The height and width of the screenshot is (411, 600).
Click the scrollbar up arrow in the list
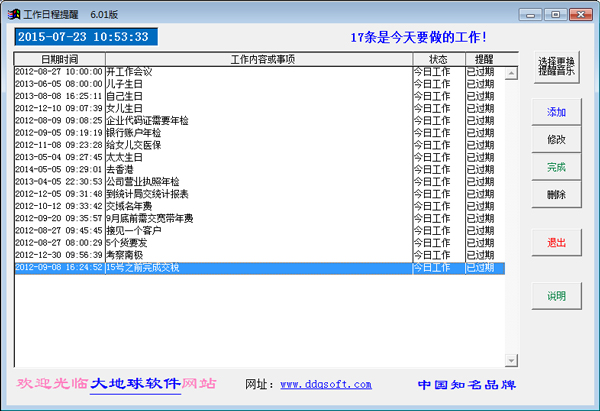pos(512,60)
